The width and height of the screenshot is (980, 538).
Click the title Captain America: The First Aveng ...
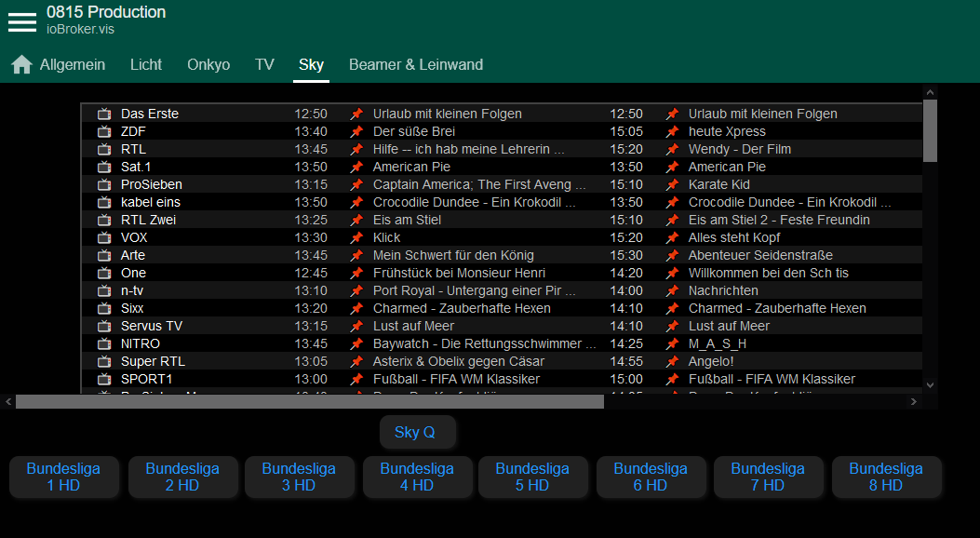click(479, 184)
